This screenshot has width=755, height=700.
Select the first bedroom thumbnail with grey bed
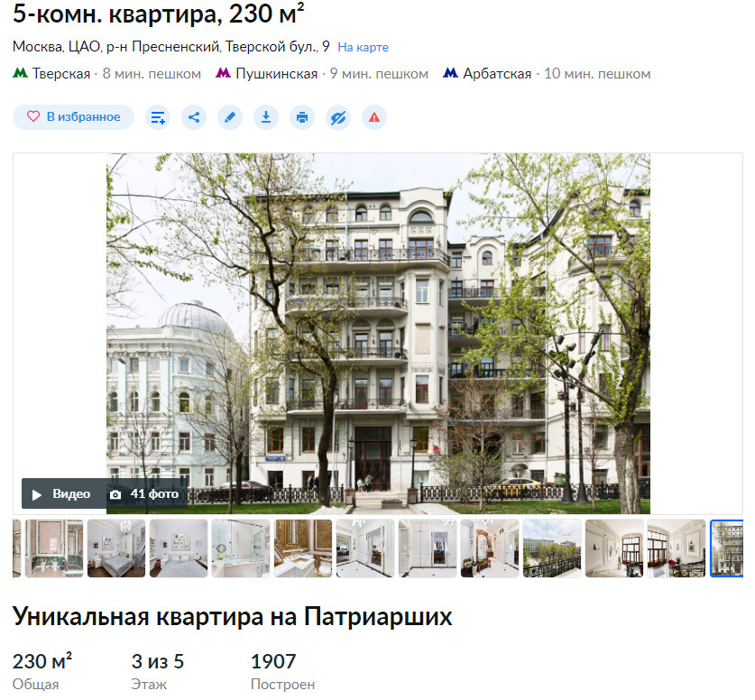[116, 548]
